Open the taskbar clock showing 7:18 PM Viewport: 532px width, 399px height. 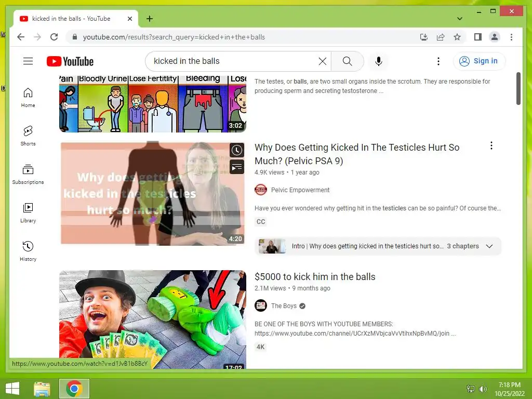coord(509,389)
